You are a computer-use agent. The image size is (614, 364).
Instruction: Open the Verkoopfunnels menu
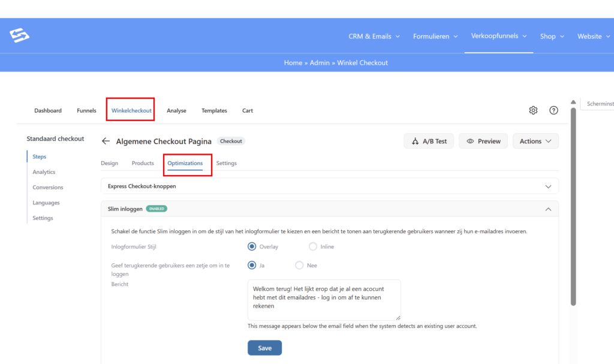click(499, 36)
